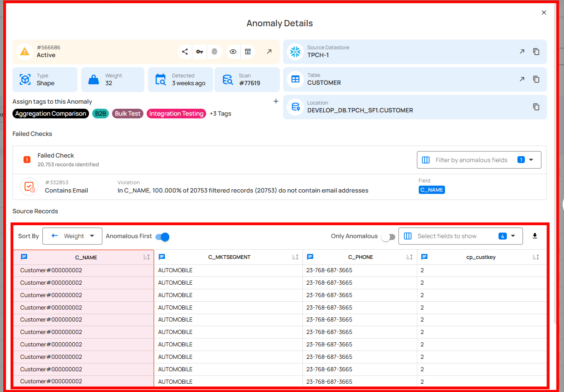Download the source records

tap(535, 236)
